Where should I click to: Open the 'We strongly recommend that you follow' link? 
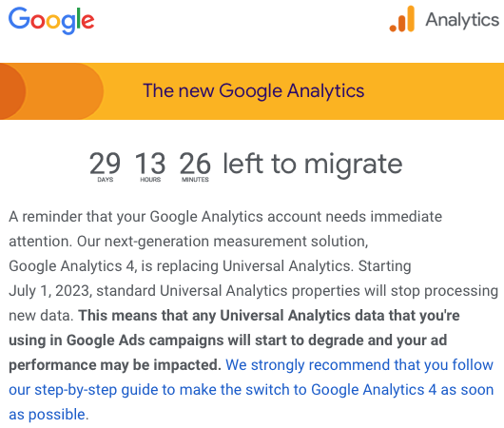359,365
